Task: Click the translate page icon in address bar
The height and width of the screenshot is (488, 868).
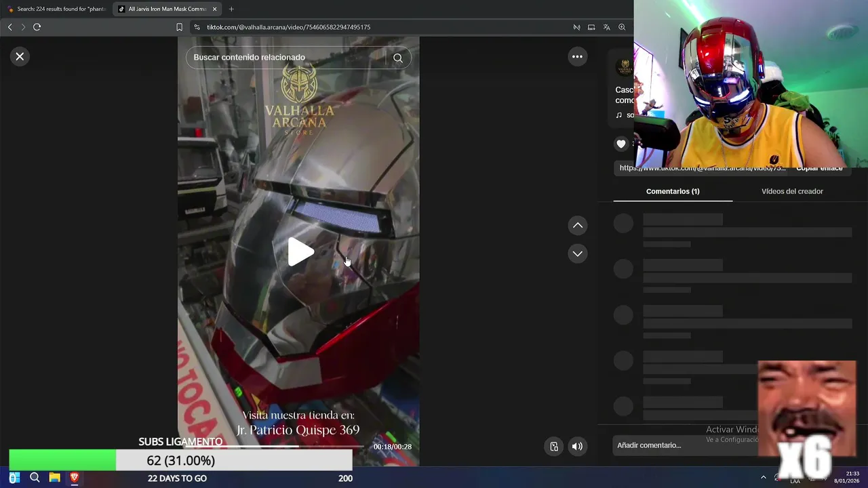Action: [x=606, y=27]
